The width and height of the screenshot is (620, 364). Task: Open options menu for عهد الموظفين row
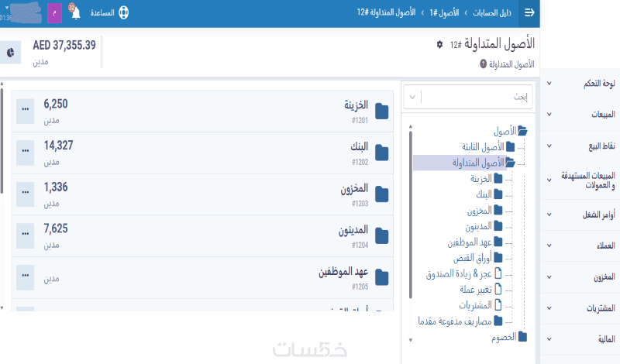pyautogui.click(x=26, y=277)
